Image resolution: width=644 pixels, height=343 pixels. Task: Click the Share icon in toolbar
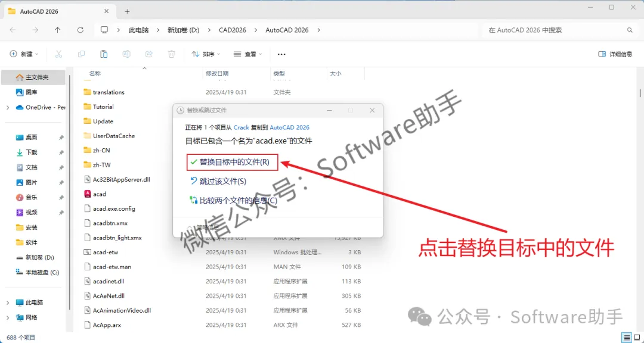(x=149, y=54)
